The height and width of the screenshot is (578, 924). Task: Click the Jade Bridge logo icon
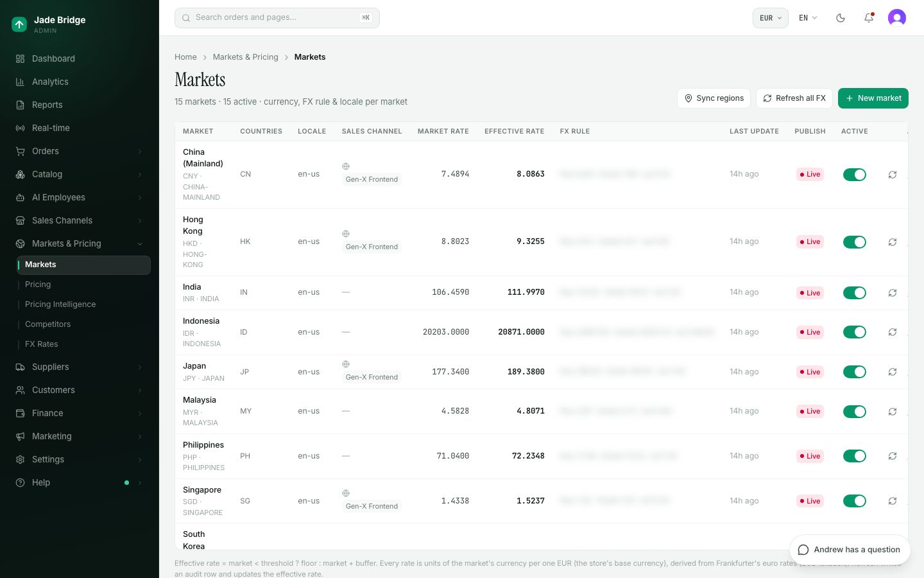click(19, 24)
